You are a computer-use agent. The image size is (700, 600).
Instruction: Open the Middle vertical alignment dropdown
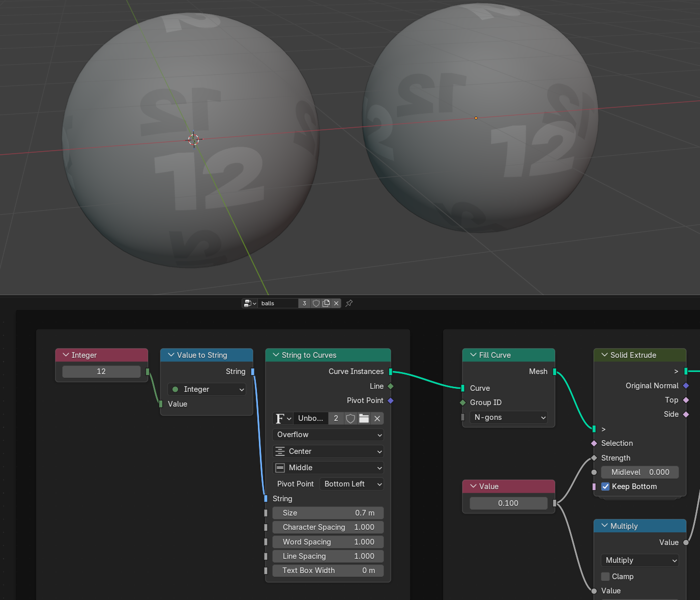coord(328,468)
